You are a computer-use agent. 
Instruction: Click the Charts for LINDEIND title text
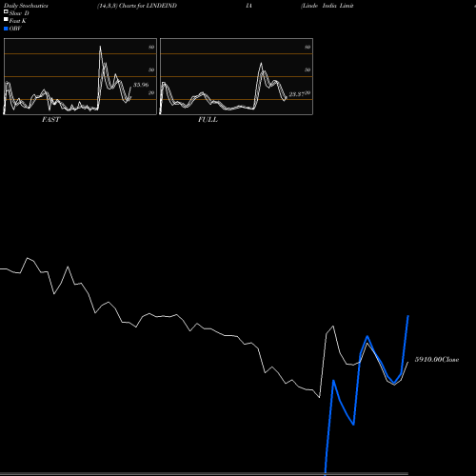coord(148,6)
